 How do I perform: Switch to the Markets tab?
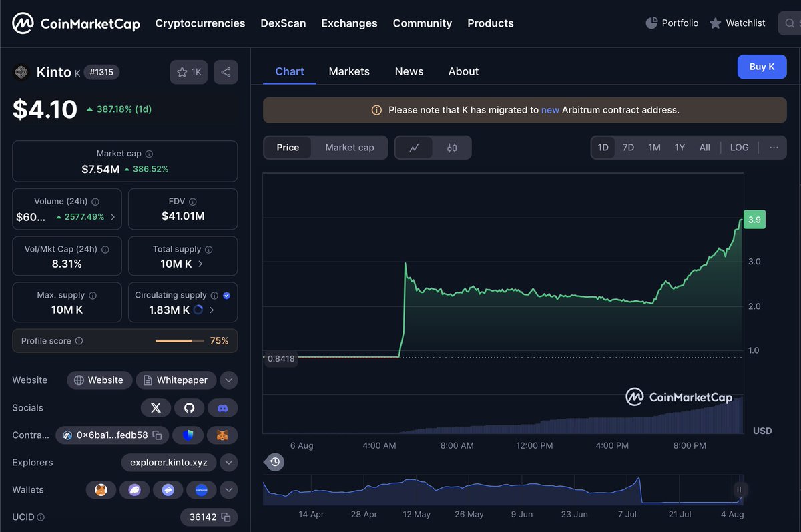349,71
